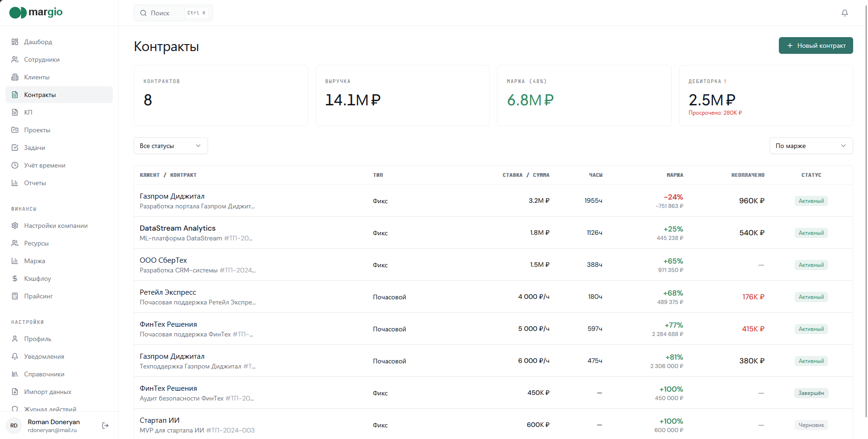
Task: Click the RD user avatar
Action: pos(14,426)
